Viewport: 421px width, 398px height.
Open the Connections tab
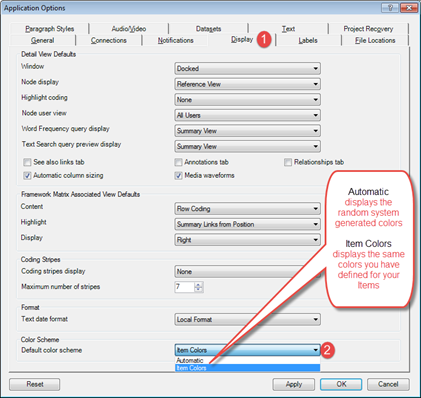[x=109, y=40]
